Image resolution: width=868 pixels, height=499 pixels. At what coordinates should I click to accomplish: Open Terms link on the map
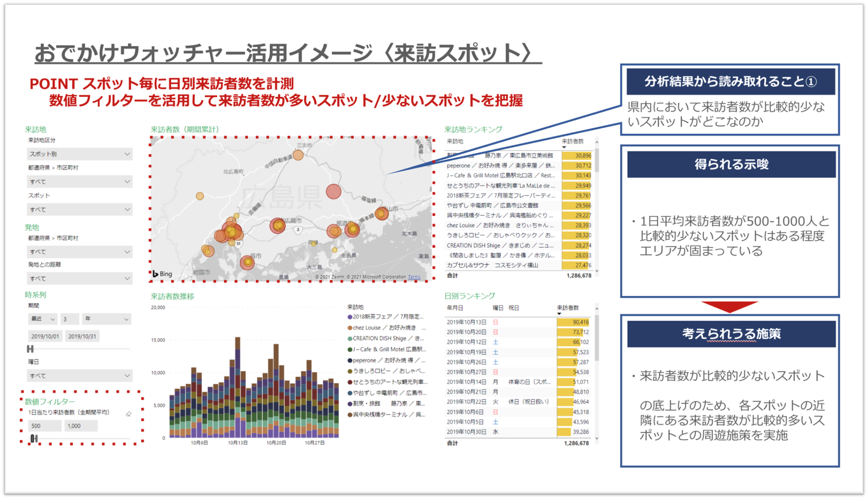414,277
